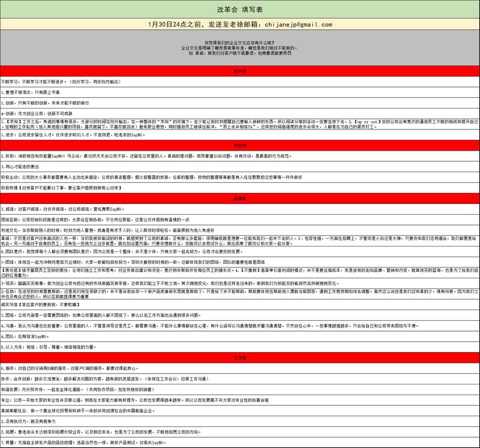Select the red 状态类 section header
Screen dimensions: 480x448
tap(239, 146)
